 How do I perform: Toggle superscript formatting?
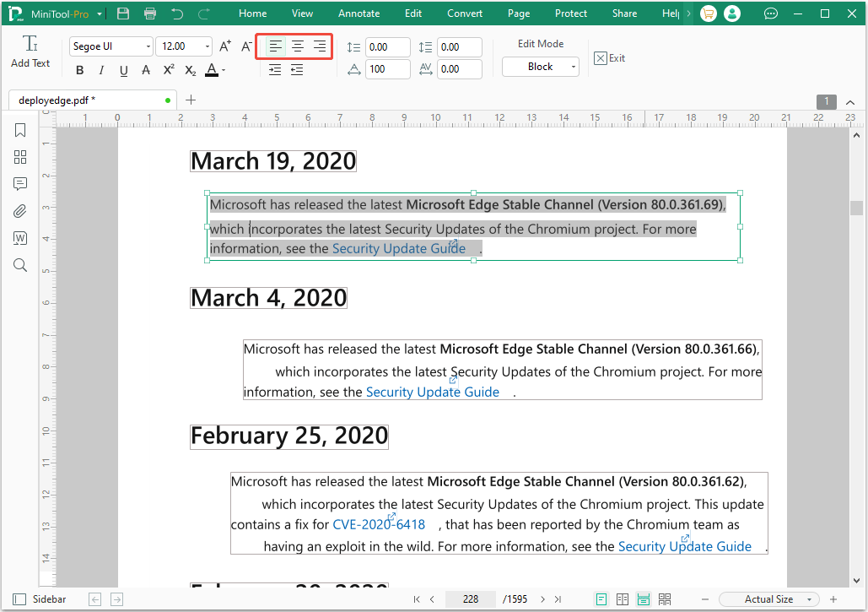point(169,70)
